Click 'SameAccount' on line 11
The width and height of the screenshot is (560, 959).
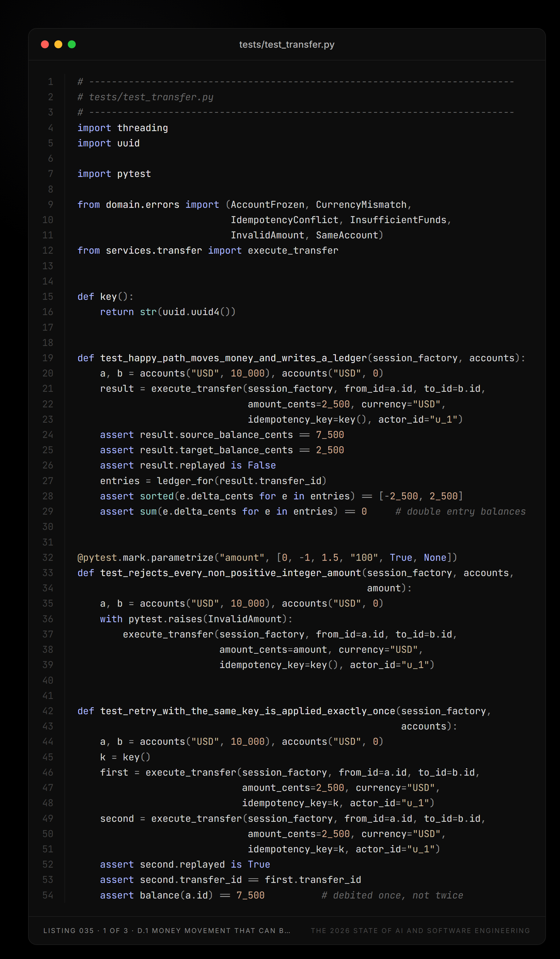coord(347,235)
